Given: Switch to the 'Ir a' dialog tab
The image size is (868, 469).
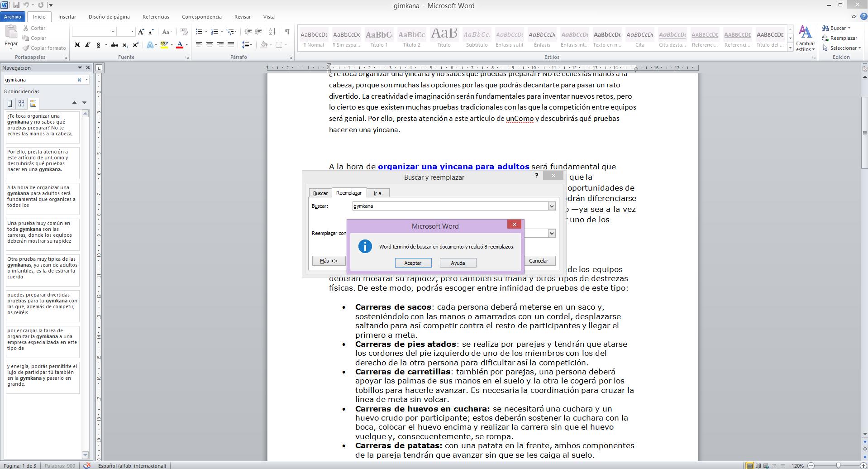Looking at the screenshot, I should coord(377,193).
